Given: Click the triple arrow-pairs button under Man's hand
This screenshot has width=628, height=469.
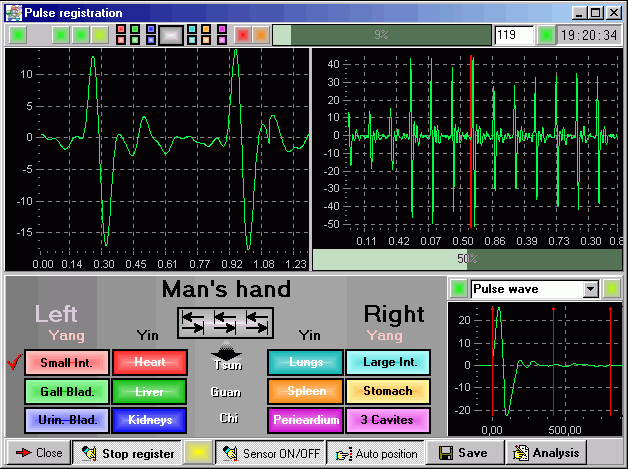Looking at the screenshot, I should [225, 323].
